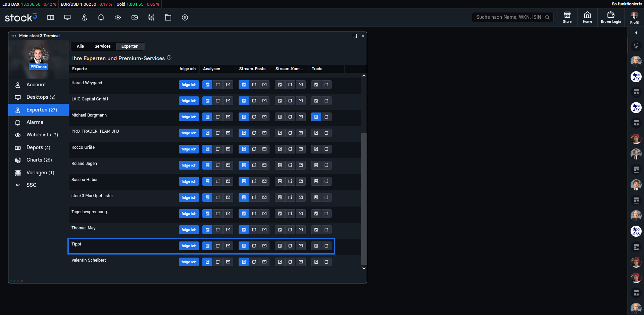Image resolution: width=644 pixels, height=315 pixels.
Task: Click folge ich button for Tippi
Action: click(x=189, y=246)
